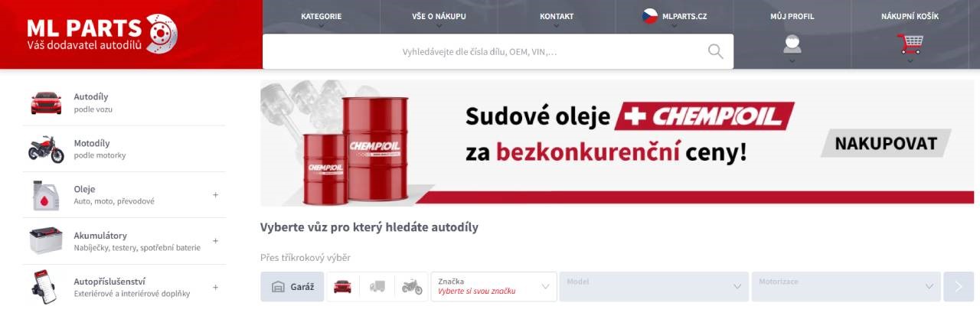Select the motorcycle vehicle type icon
980x329 pixels.
[x=412, y=287]
